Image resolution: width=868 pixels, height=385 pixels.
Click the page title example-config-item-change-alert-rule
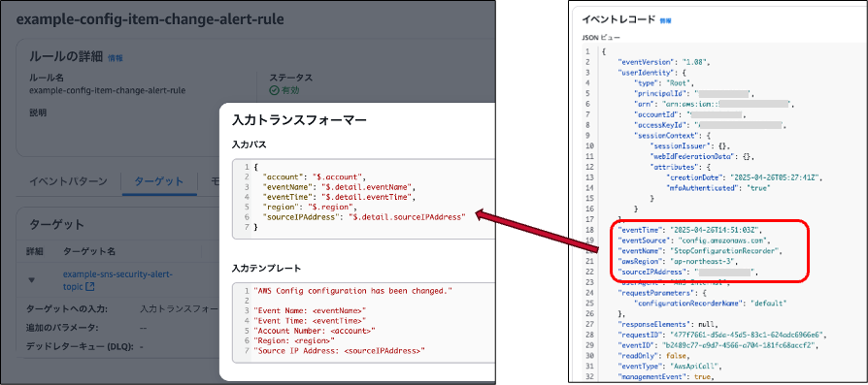[x=150, y=20]
